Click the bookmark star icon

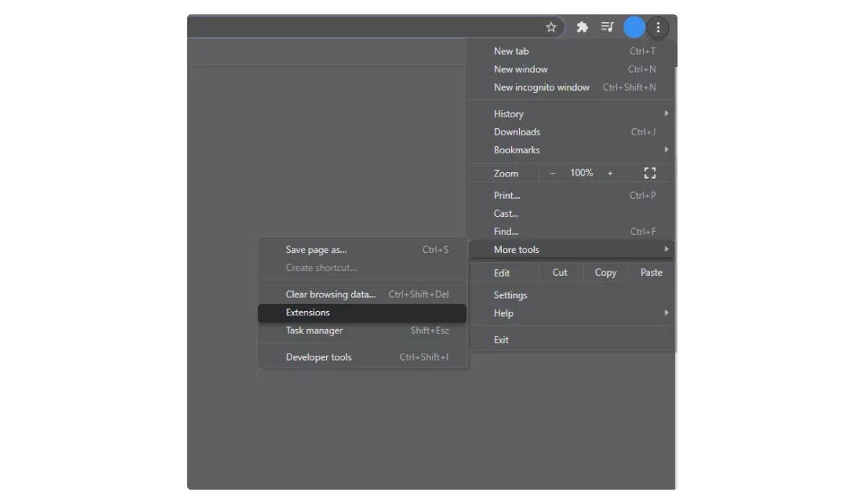pyautogui.click(x=551, y=27)
